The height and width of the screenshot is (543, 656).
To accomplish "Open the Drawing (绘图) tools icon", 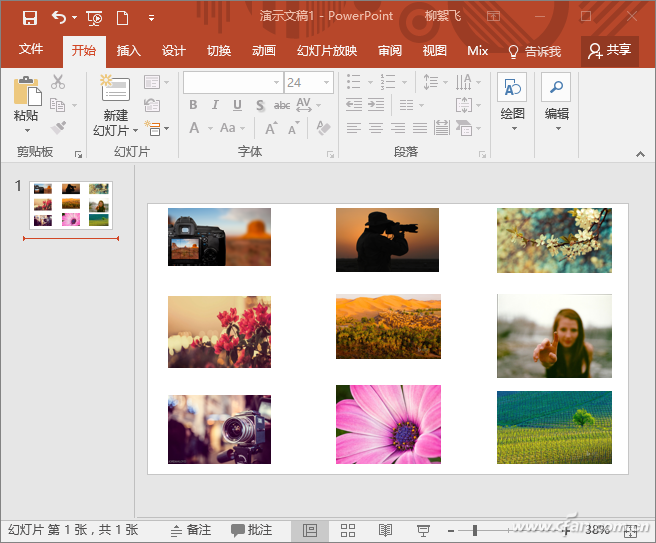I will [x=512, y=89].
